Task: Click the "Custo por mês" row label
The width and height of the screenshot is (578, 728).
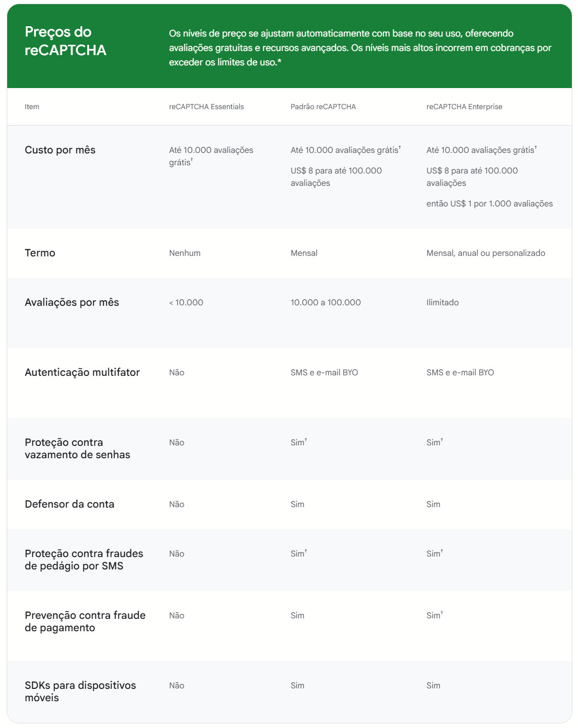Action: (x=60, y=150)
